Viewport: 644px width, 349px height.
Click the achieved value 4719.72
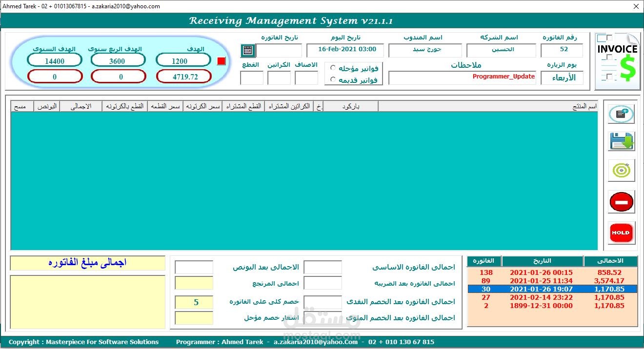[183, 77]
